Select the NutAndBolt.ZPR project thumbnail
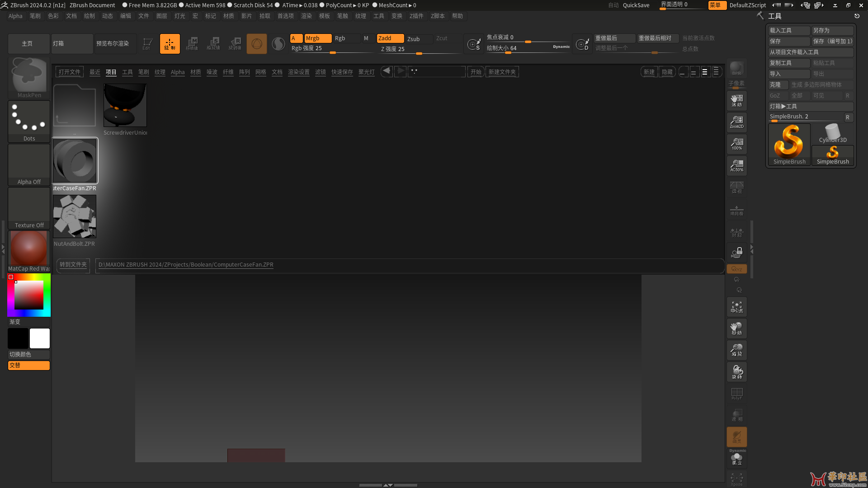 (75, 216)
